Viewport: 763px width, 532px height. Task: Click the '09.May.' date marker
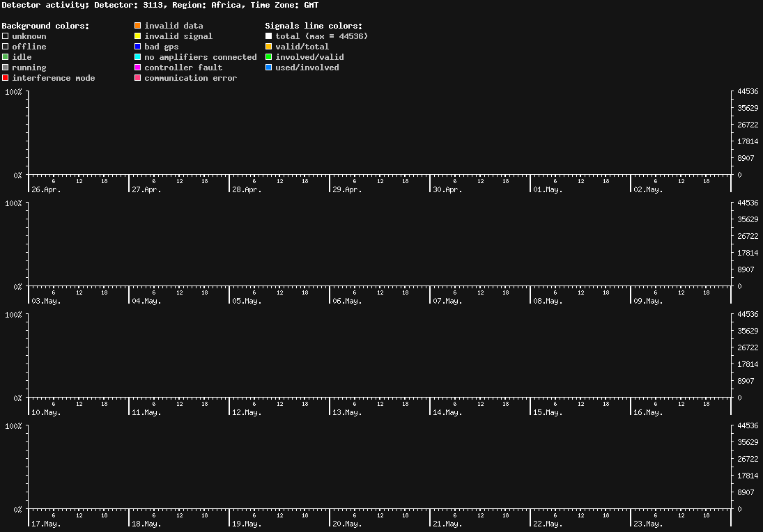[648, 301]
